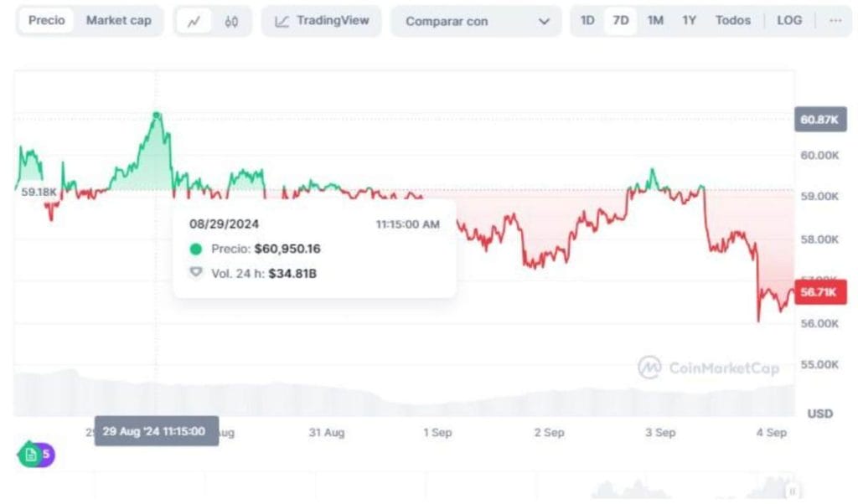This screenshot has height=504, width=858.
Task: Open the TradingView chart
Action: click(321, 21)
